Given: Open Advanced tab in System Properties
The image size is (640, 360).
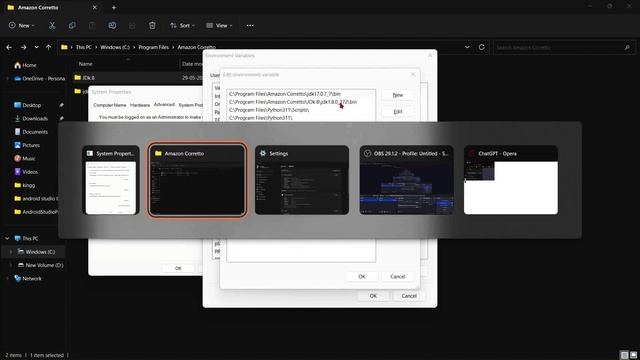Looking at the screenshot, I should click(x=164, y=104).
